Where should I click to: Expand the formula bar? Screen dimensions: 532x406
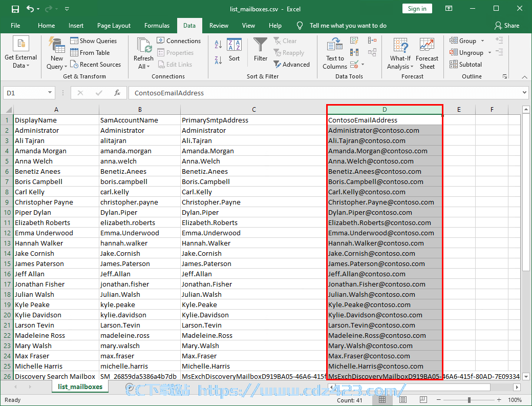[524, 92]
